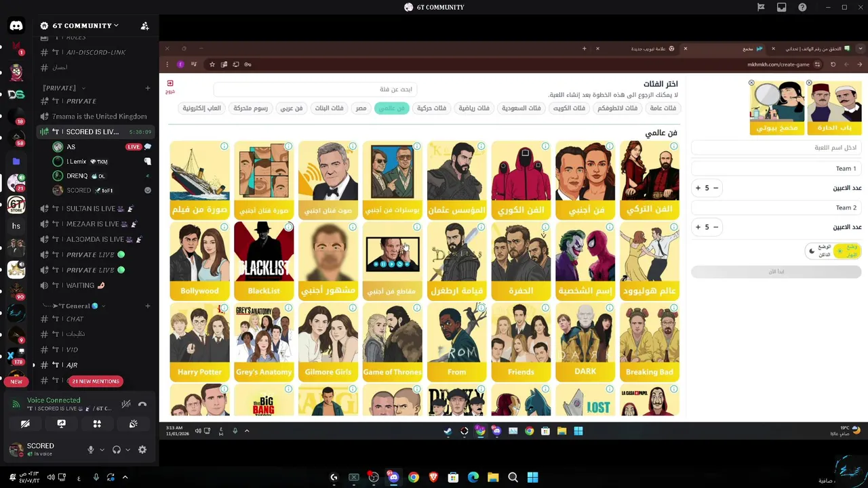868x488 pixels.
Task: Deafen with the headphones icon
Action: tap(117, 449)
